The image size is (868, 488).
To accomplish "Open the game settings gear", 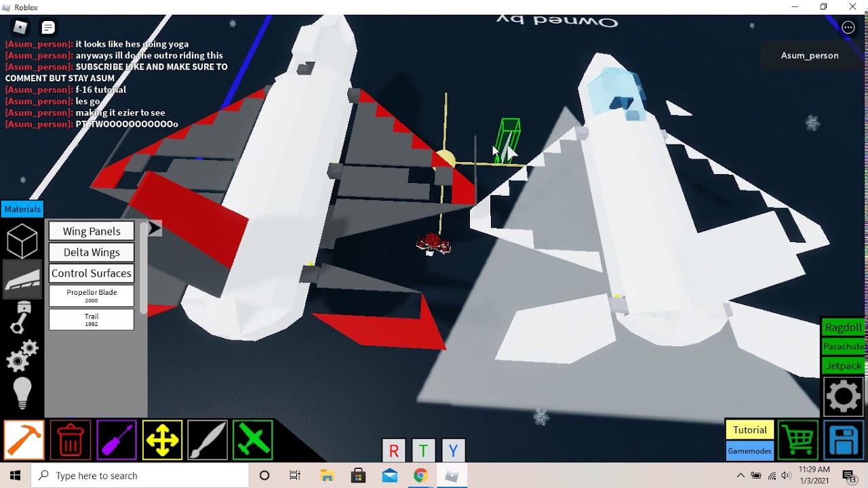I will pos(844,396).
